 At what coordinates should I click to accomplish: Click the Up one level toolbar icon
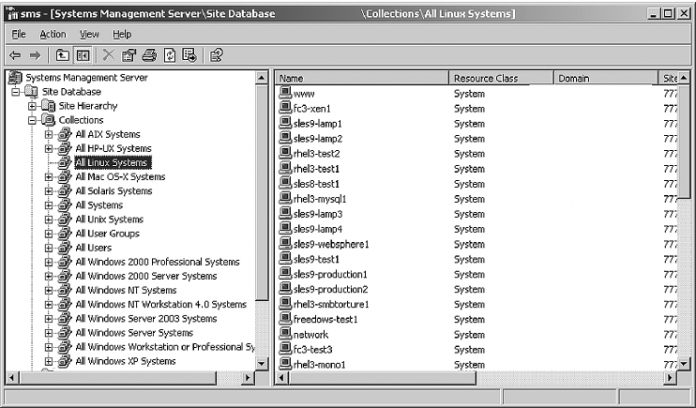click(x=62, y=55)
